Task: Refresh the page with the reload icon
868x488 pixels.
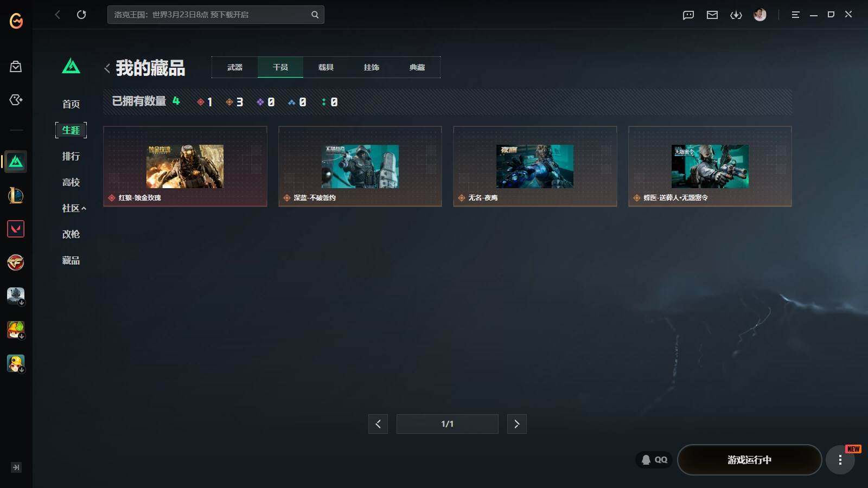Action: [81, 15]
